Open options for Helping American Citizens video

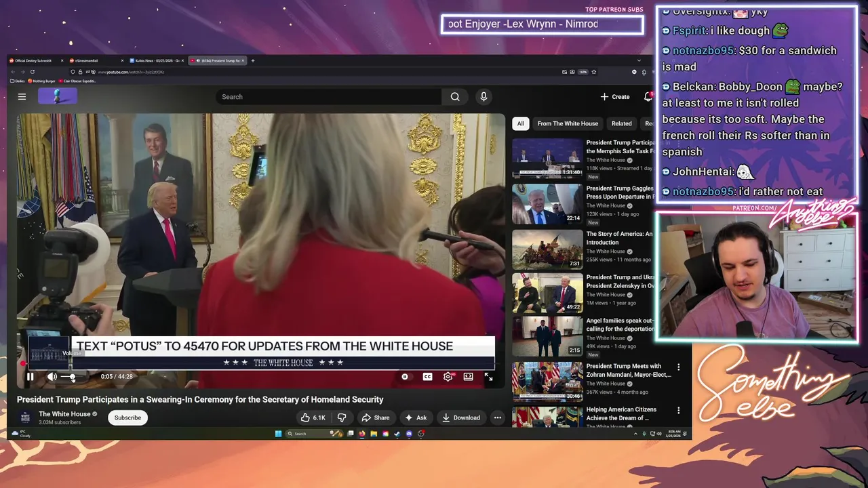point(678,411)
